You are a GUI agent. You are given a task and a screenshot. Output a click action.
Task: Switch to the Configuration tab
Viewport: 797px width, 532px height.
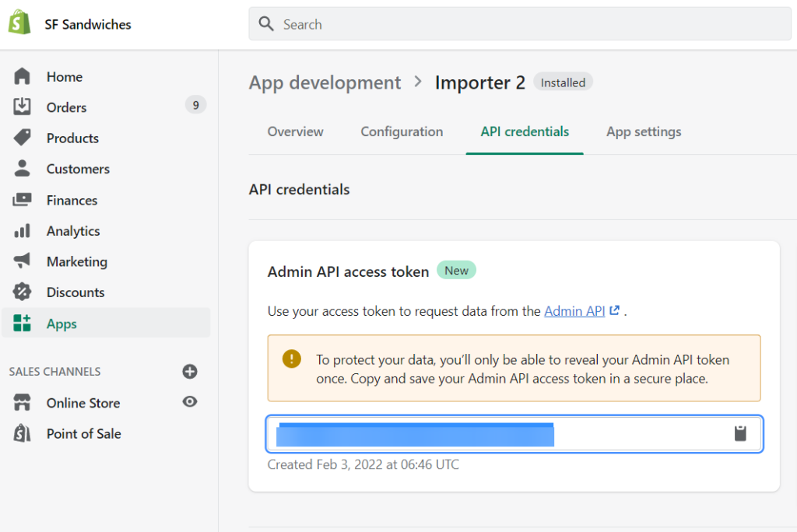pyautogui.click(x=402, y=131)
